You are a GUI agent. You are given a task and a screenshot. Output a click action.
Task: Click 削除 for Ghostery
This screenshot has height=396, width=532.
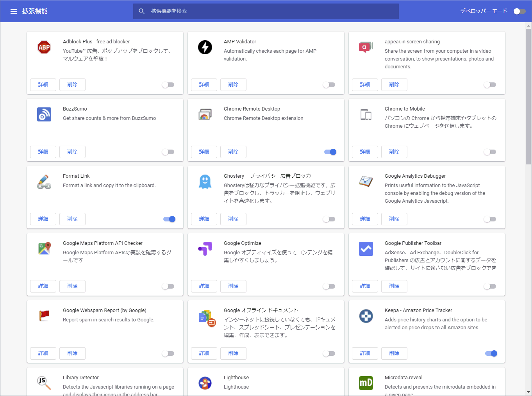pyautogui.click(x=233, y=219)
